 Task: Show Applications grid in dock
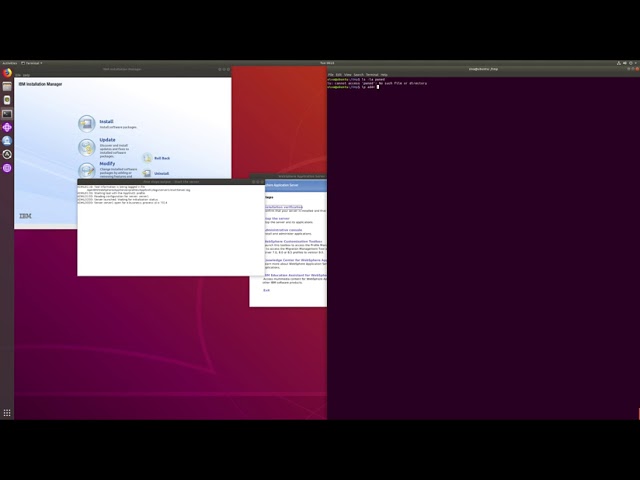click(7, 413)
